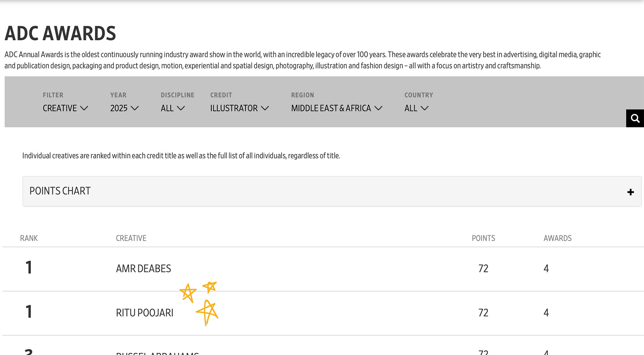Screen dimensions: 644x355
Task: Click the Awards column header
Action: coord(557,238)
